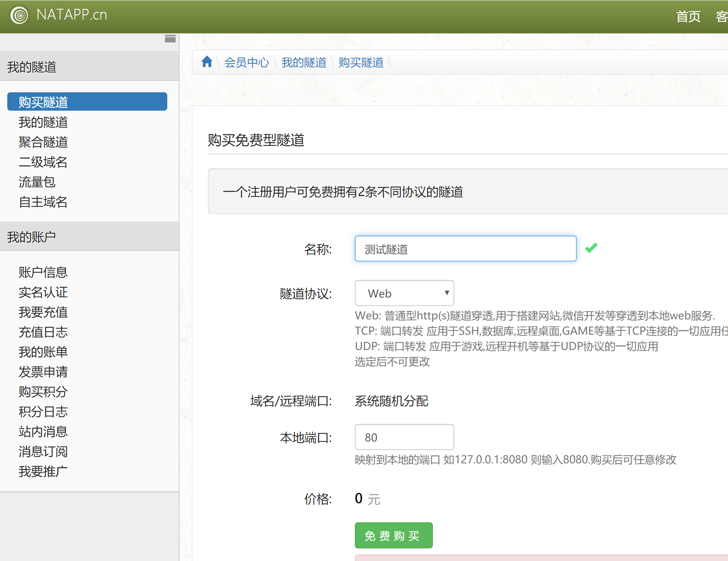The width and height of the screenshot is (728, 561).
Task: Click the 名称: label
Action: [318, 249]
